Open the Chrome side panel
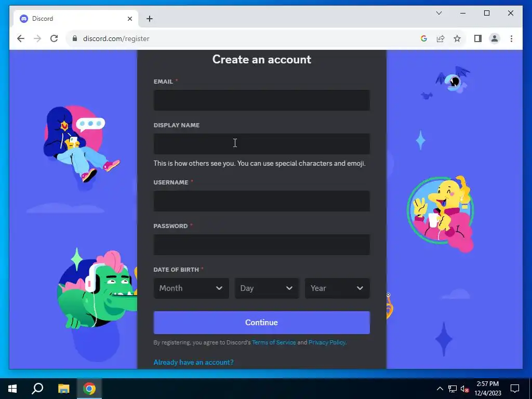This screenshot has height=399, width=532. click(x=478, y=38)
